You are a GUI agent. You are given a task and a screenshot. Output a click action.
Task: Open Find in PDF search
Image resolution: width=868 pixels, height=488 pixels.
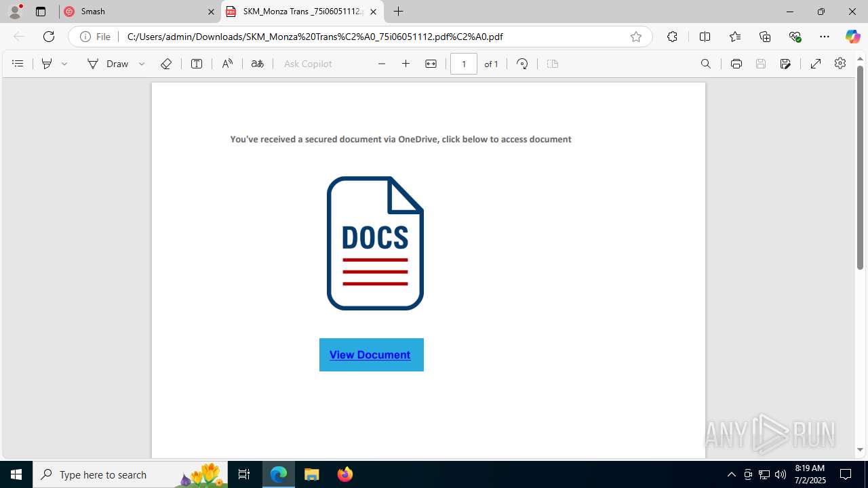click(706, 64)
